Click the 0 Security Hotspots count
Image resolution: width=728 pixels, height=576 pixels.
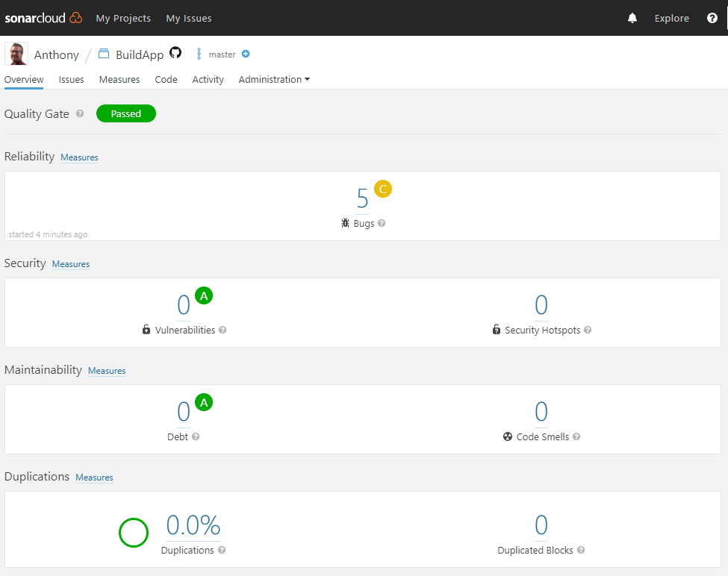541,305
